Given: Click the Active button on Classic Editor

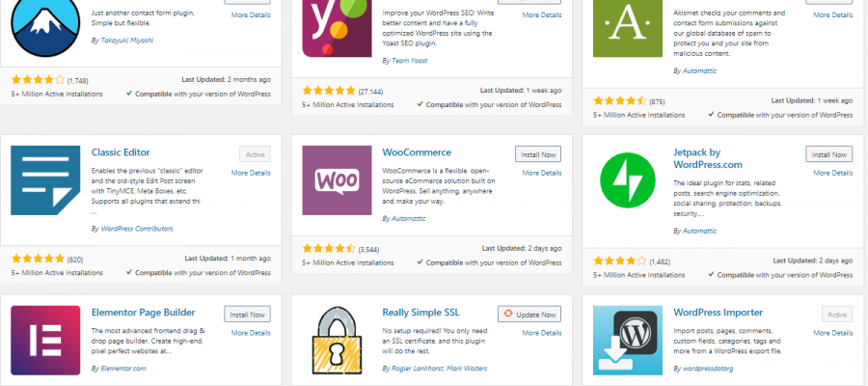Looking at the screenshot, I should point(255,154).
